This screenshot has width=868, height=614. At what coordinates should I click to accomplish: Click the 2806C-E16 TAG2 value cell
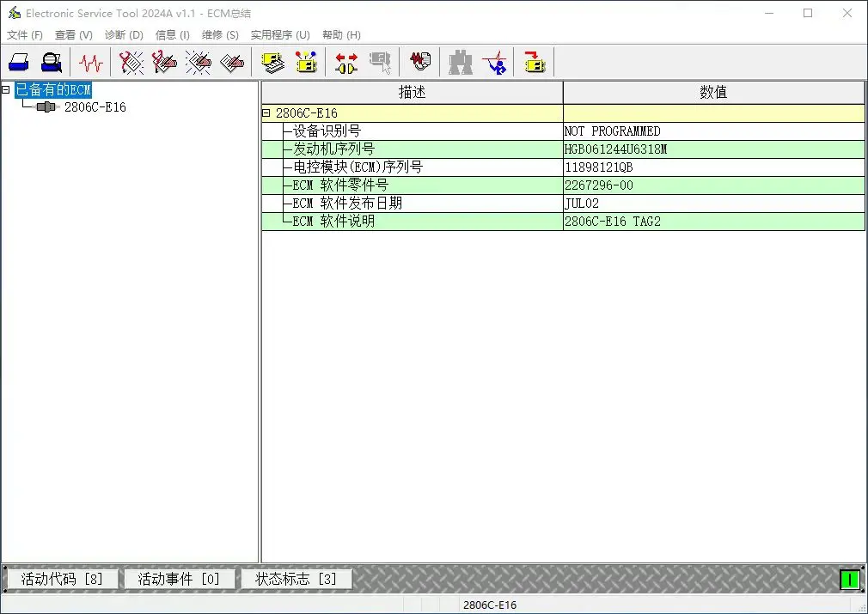pos(713,222)
